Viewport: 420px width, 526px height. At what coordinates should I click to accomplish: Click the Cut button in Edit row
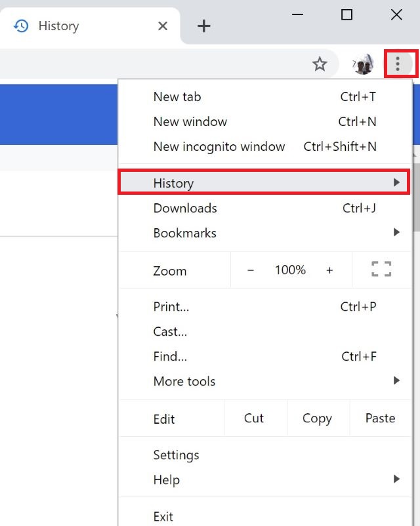pyautogui.click(x=254, y=418)
